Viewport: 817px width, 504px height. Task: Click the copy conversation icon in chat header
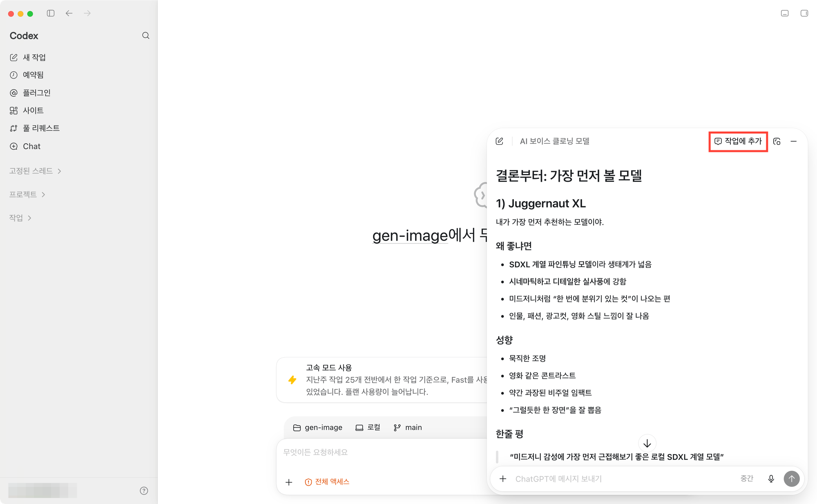(777, 141)
